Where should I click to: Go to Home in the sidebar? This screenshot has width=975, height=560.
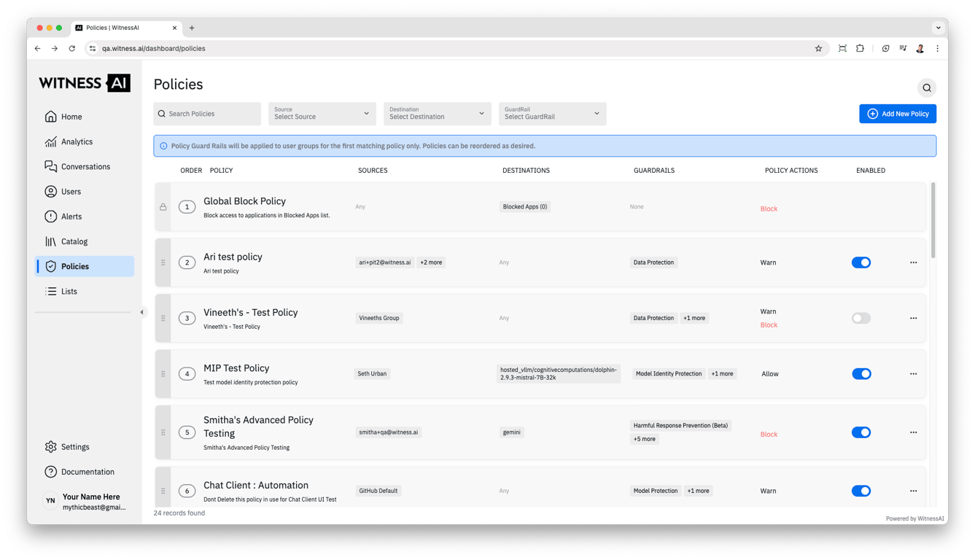tap(85, 117)
